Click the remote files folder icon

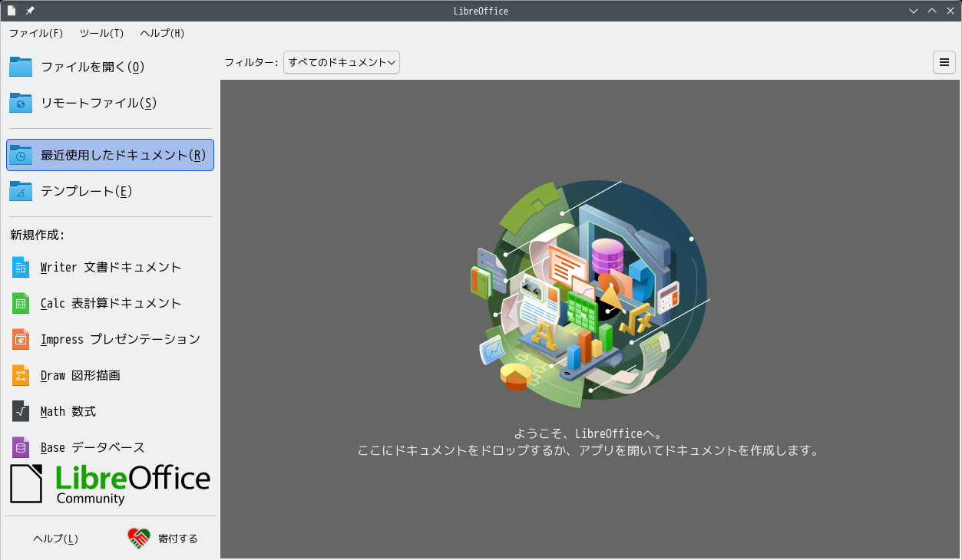pyautogui.click(x=21, y=103)
